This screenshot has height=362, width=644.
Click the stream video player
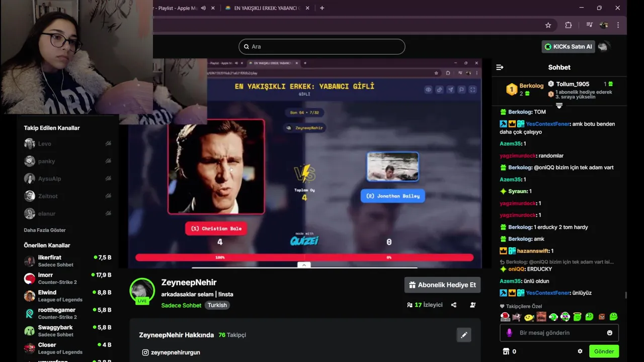pyautogui.click(x=305, y=163)
